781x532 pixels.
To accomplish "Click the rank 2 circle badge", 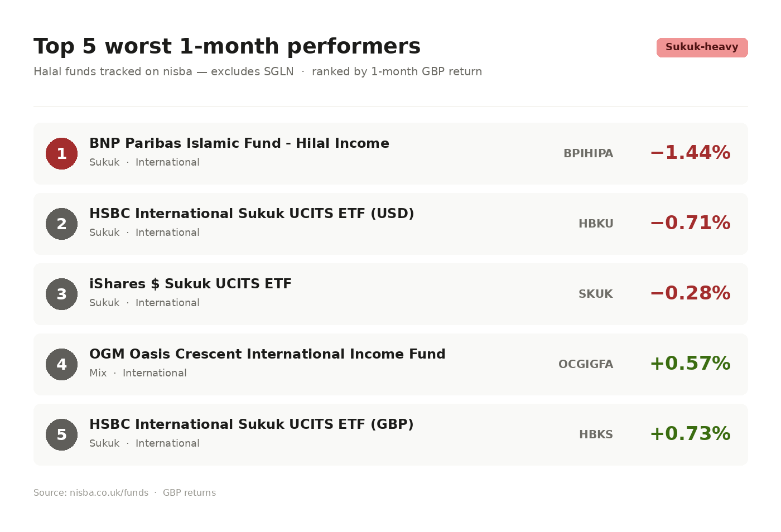I will pos(61,224).
